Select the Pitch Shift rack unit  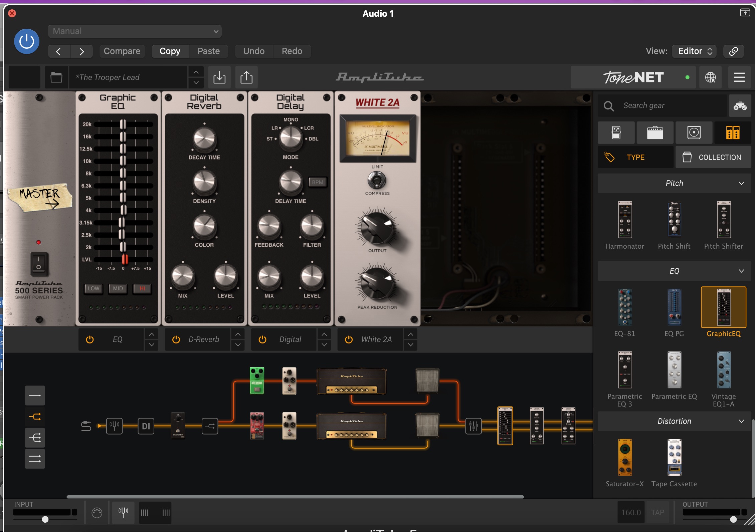674,219
